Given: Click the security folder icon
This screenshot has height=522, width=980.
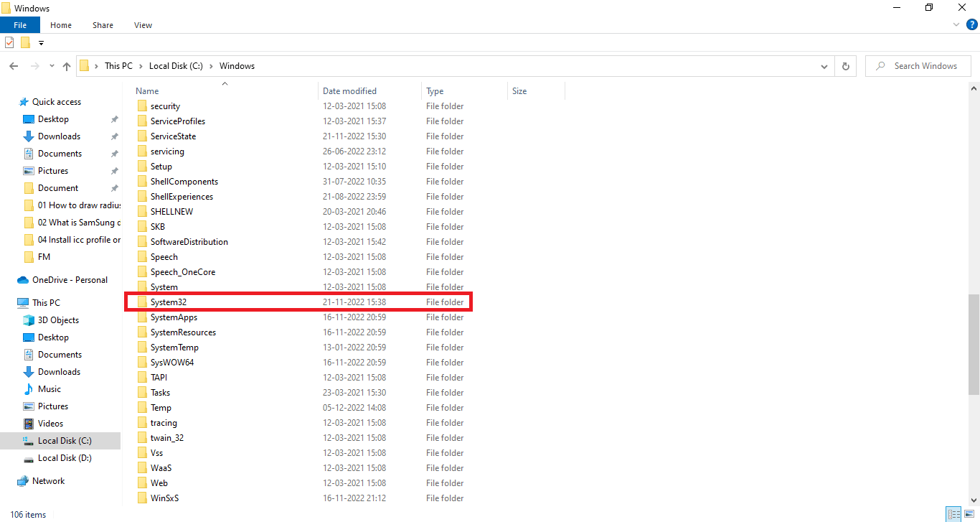Looking at the screenshot, I should (x=142, y=106).
